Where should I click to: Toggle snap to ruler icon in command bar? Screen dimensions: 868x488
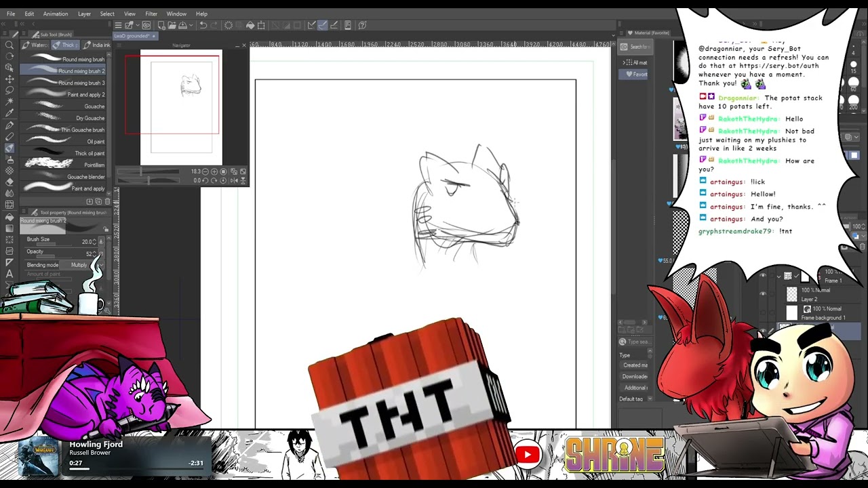pos(311,25)
